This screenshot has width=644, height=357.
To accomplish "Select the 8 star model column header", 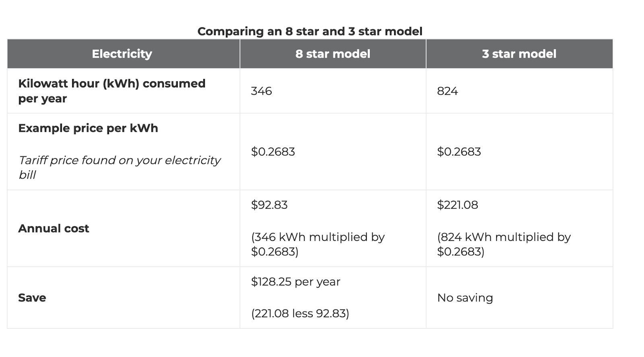I will tap(333, 54).
